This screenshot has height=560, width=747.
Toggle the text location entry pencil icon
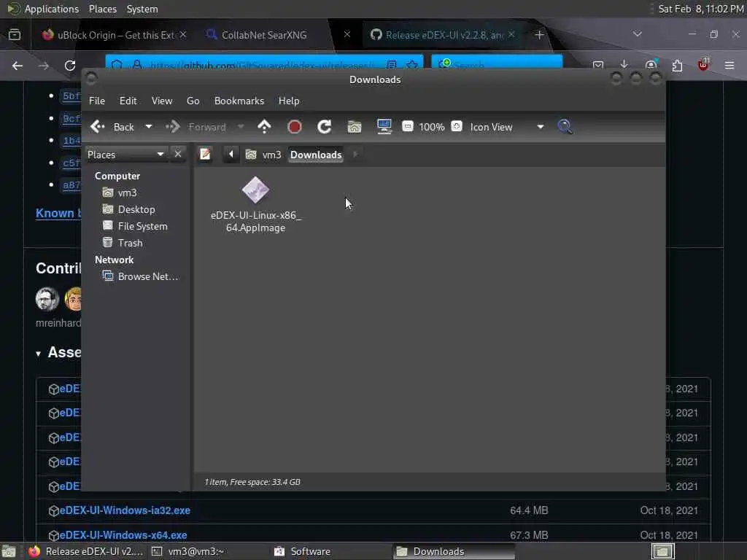205,155
